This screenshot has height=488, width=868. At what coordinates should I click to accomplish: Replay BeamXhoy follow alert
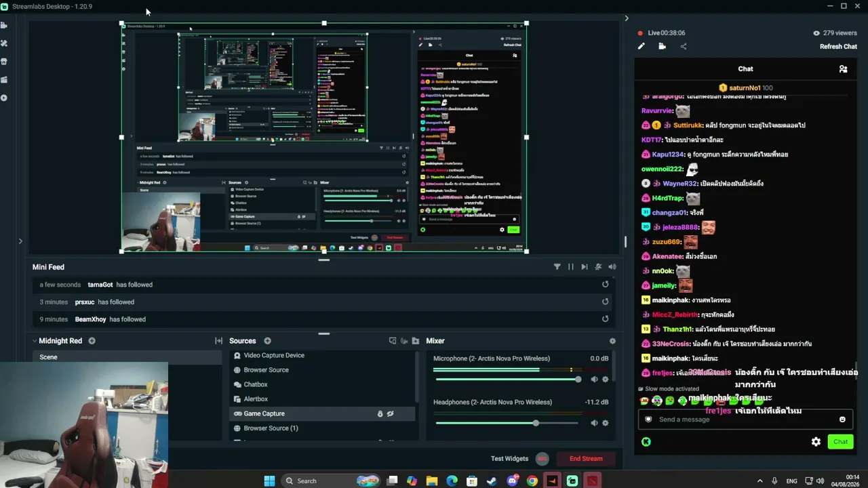pos(606,319)
